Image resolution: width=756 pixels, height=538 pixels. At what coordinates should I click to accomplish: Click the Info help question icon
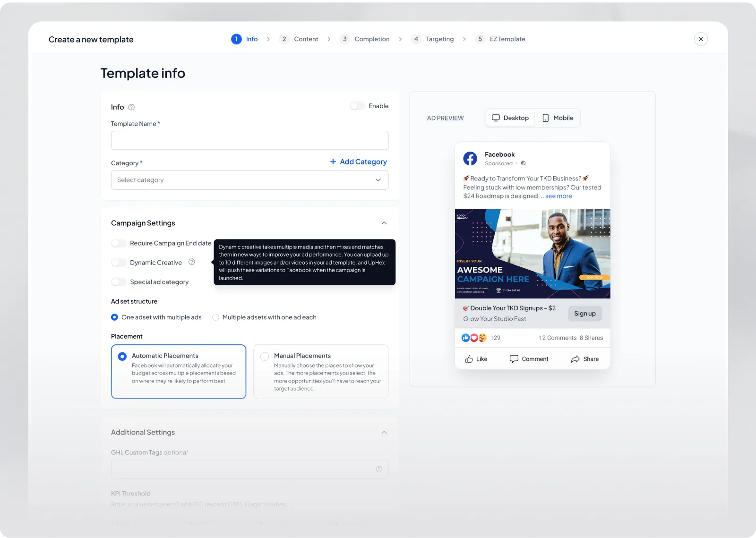tap(131, 107)
